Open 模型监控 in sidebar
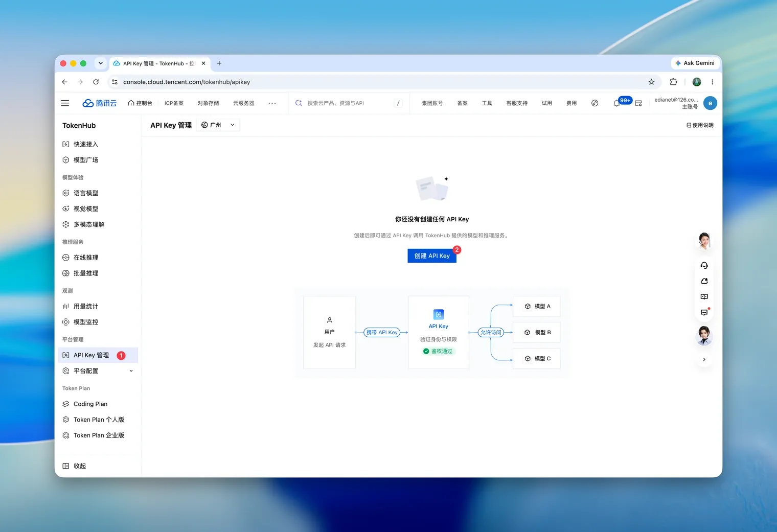777x532 pixels. [98, 322]
